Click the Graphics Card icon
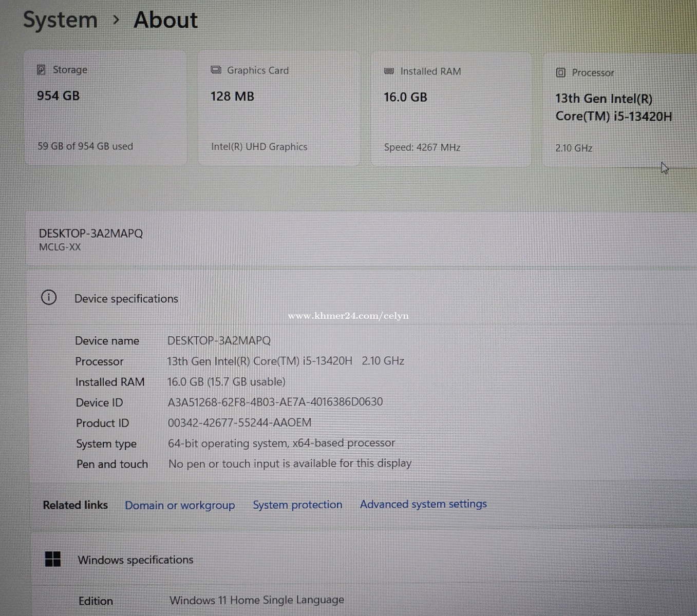The height and width of the screenshot is (616, 697). tap(216, 70)
